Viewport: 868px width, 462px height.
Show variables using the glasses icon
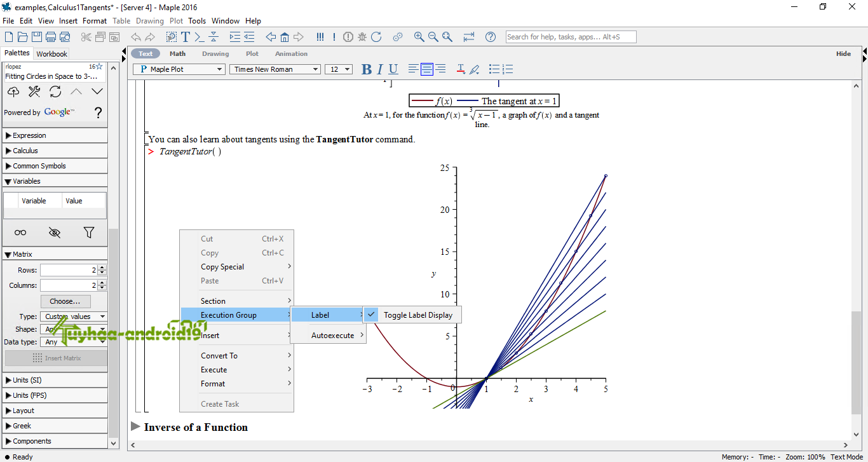tap(20, 233)
